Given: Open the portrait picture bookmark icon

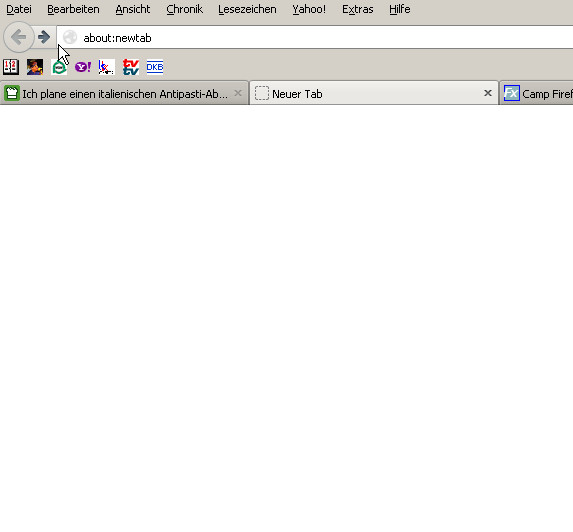Looking at the screenshot, I should 35,67.
